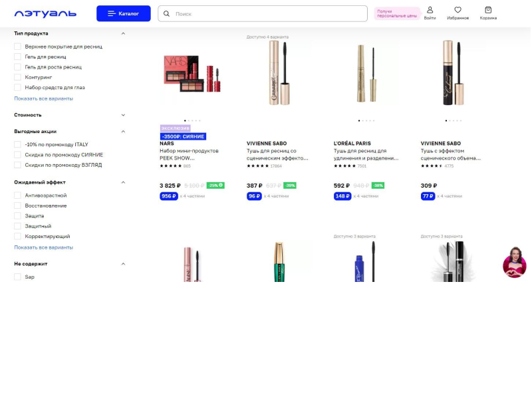Click the info icon on the NARS discount badge

click(221, 186)
